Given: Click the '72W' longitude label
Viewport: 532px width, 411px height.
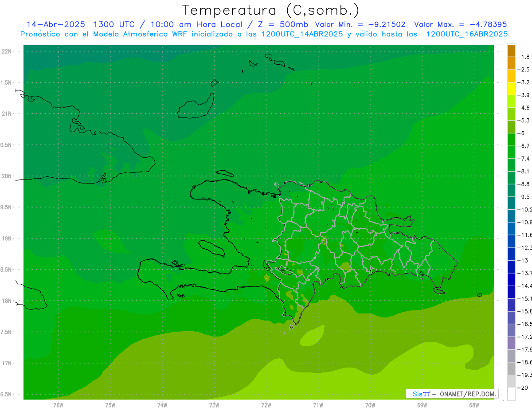Looking at the screenshot, I should [266, 405].
